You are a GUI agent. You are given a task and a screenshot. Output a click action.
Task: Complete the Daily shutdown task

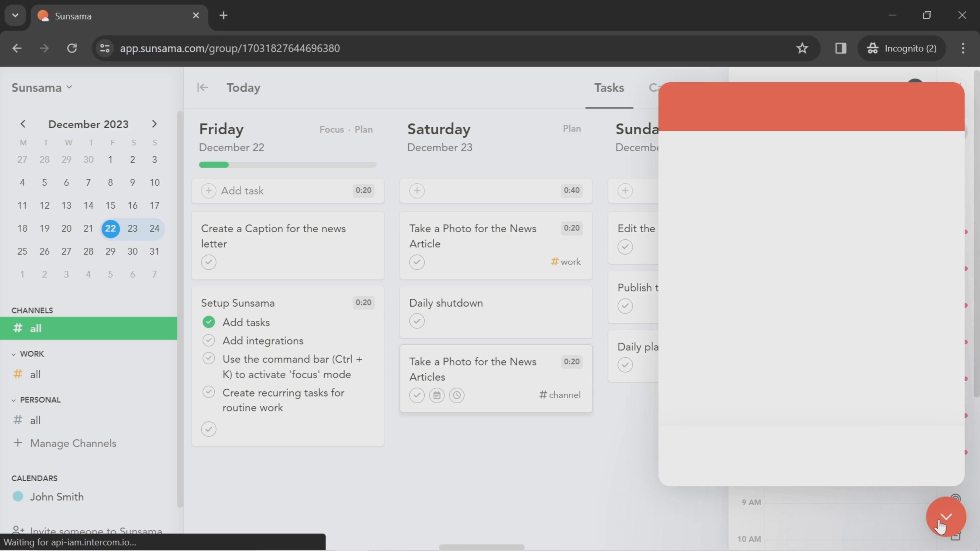[x=417, y=321]
